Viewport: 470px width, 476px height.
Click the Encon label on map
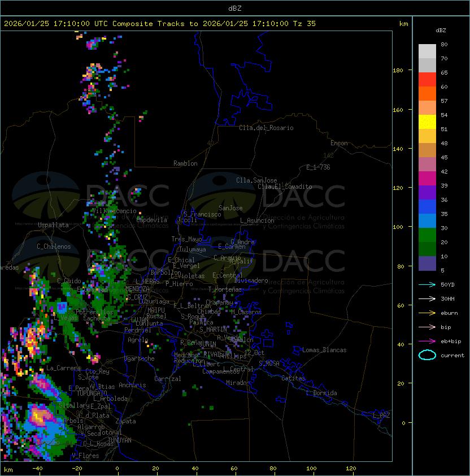point(339,143)
